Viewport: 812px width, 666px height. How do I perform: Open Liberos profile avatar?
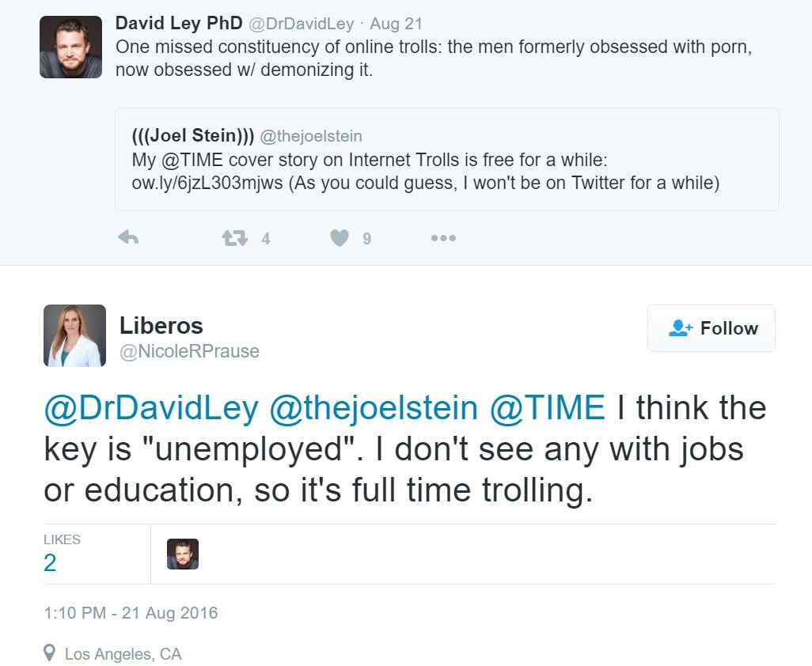(74, 335)
